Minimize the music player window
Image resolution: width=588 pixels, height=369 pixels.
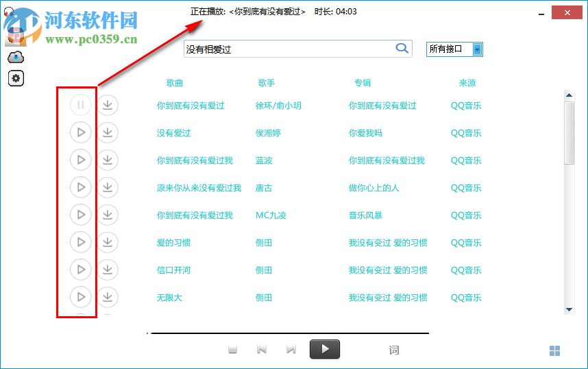pyautogui.click(x=541, y=14)
